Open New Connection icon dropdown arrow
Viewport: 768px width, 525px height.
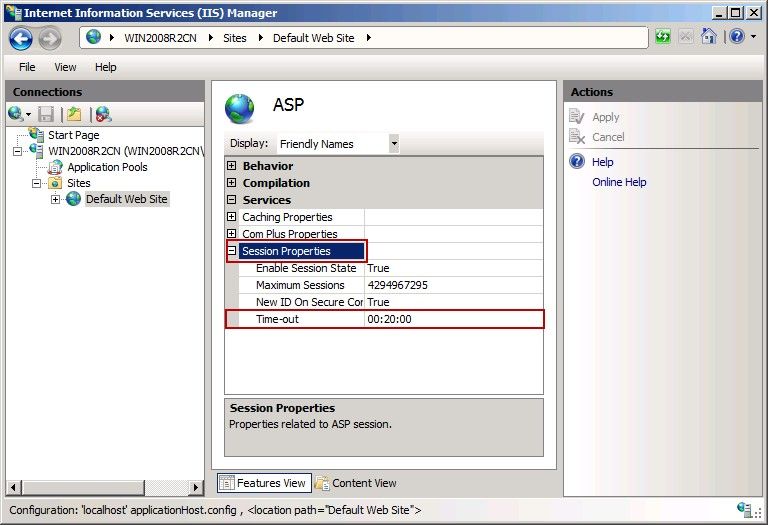[28, 115]
